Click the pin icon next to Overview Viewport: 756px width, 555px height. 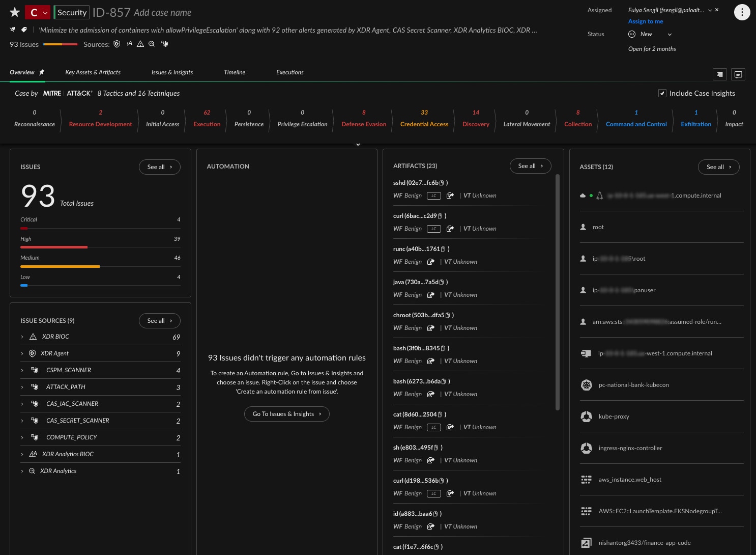tap(42, 72)
